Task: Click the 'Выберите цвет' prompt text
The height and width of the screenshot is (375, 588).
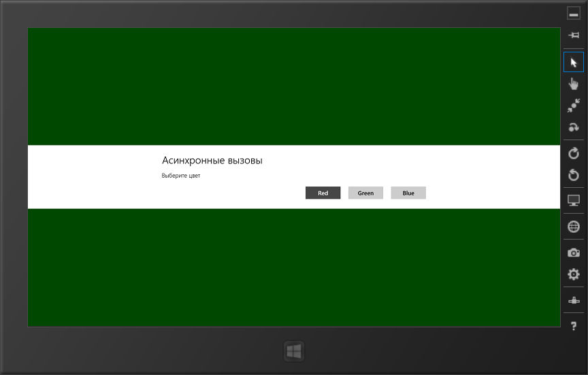Action: (181, 176)
